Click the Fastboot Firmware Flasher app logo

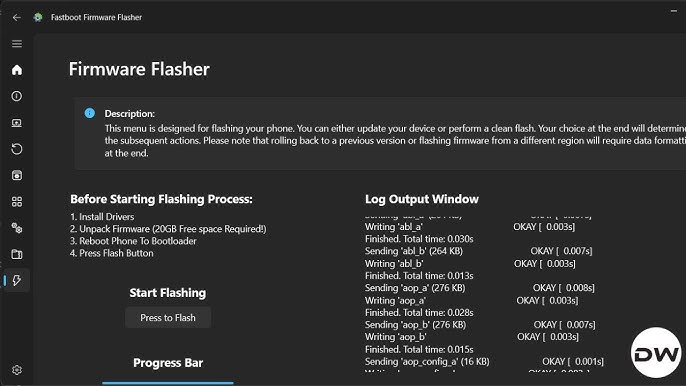pyautogui.click(x=38, y=18)
